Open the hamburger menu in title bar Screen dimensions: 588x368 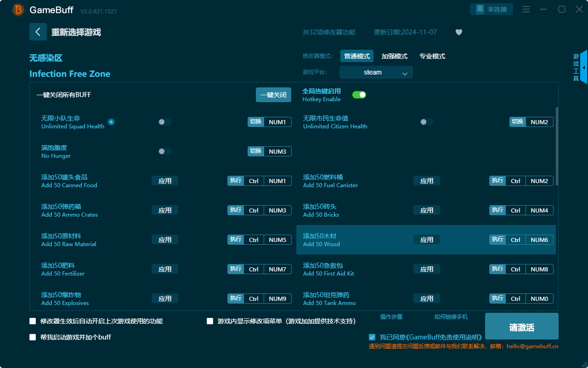pos(526,9)
